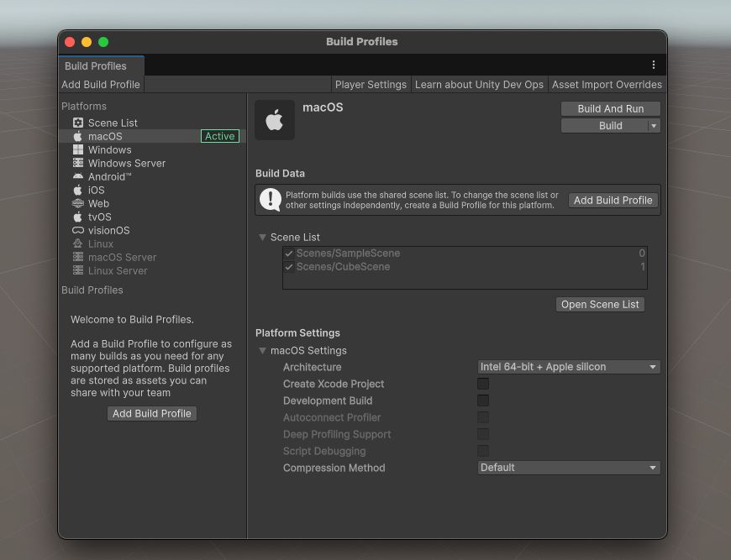731x560 pixels.
Task: Click the Apple icon beside tvOS
Action: point(78,217)
